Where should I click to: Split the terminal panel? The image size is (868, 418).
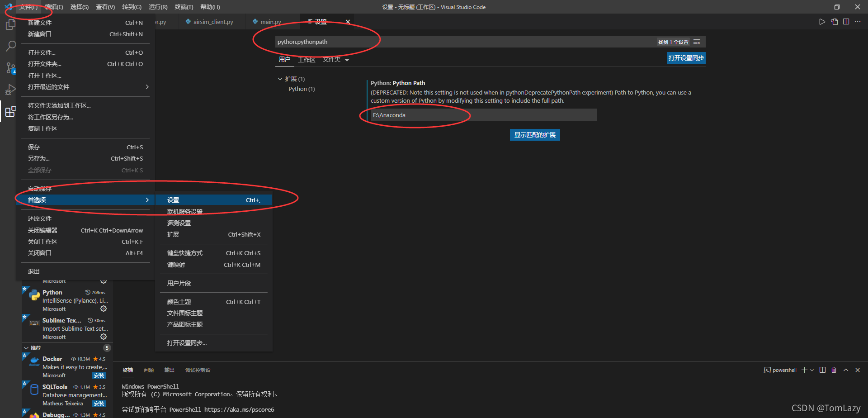point(822,370)
